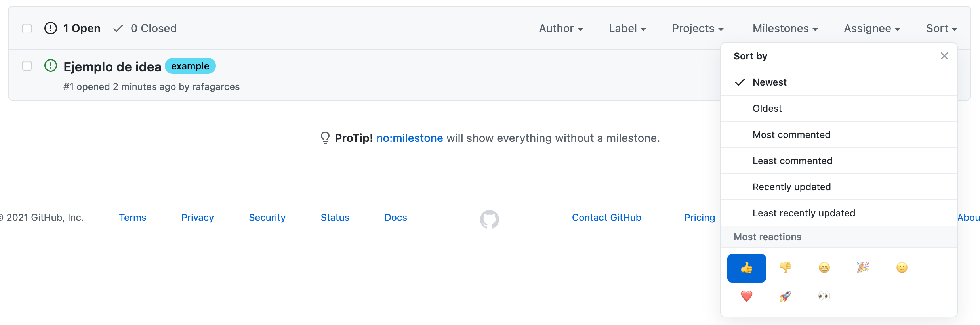The image size is (980, 325).
Task: Click the example label badge
Action: (x=190, y=66)
